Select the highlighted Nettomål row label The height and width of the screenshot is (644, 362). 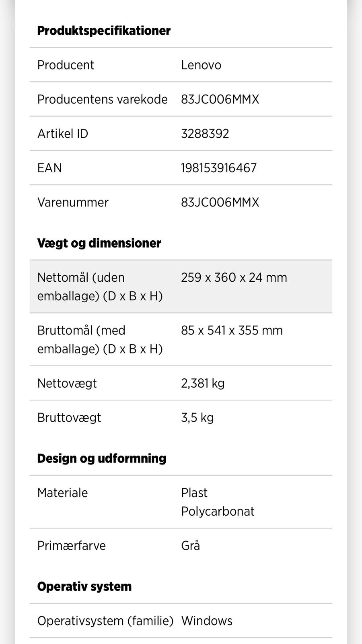100,287
